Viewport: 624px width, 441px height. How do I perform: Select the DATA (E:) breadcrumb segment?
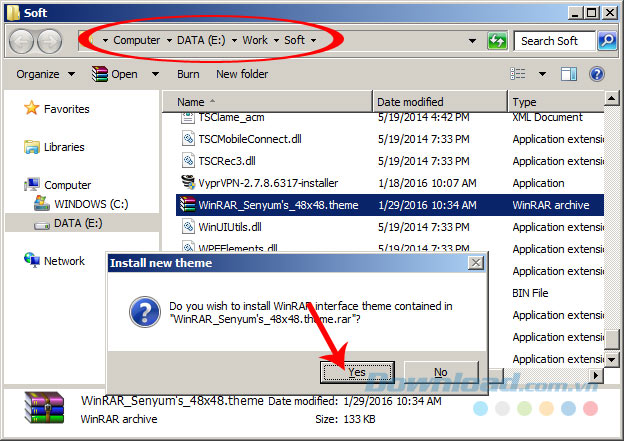201,40
